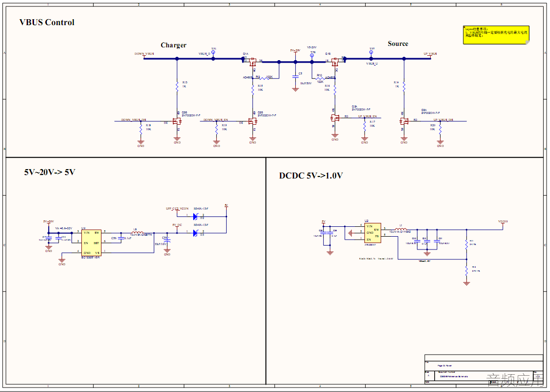Select Schottky diode D3
Image resolution: width=550 pixels, height=392 pixels.
pos(195,233)
